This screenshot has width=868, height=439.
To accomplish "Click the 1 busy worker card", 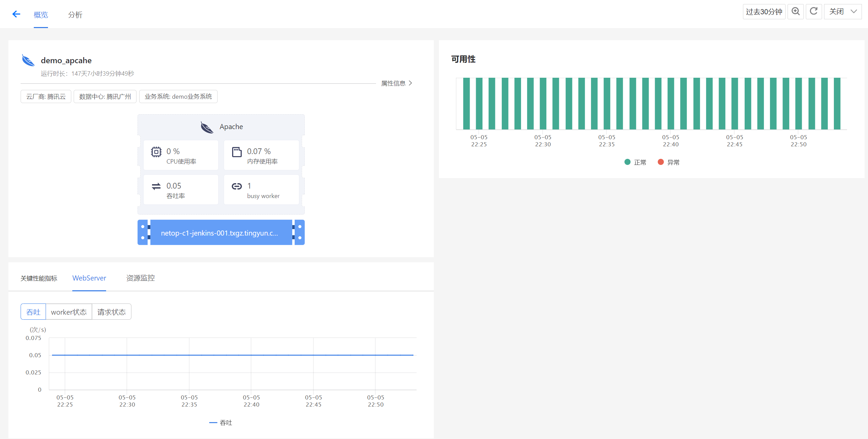I will tap(262, 190).
